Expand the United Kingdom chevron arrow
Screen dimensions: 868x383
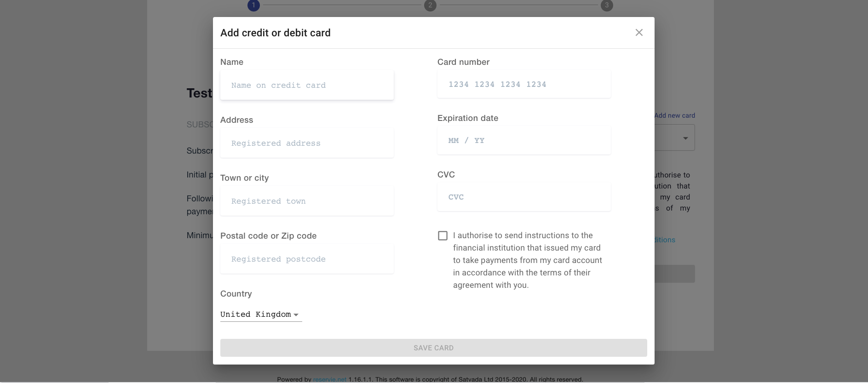point(296,314)
